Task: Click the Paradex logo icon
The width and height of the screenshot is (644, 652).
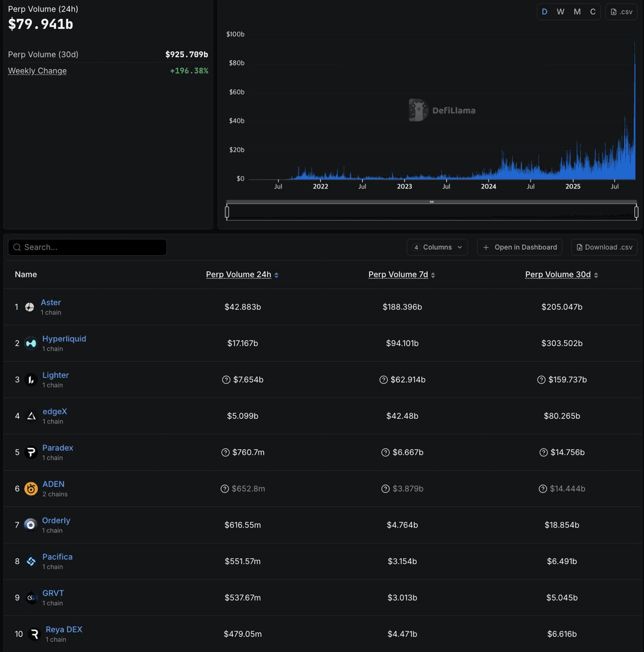Action: tap(31, 452)
